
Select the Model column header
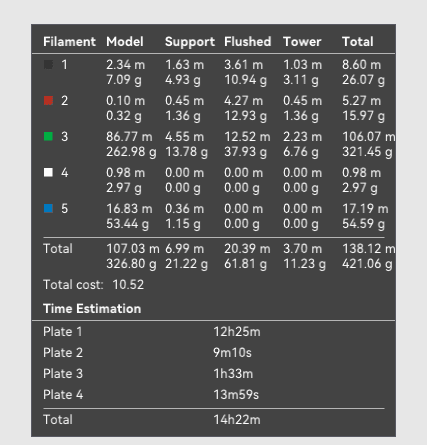[x=125, y=42]
